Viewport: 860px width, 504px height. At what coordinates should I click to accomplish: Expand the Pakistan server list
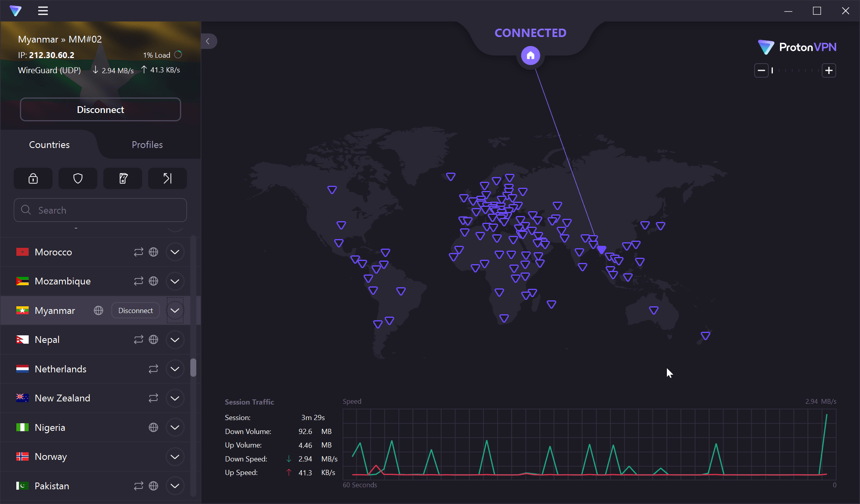(175, 486)
